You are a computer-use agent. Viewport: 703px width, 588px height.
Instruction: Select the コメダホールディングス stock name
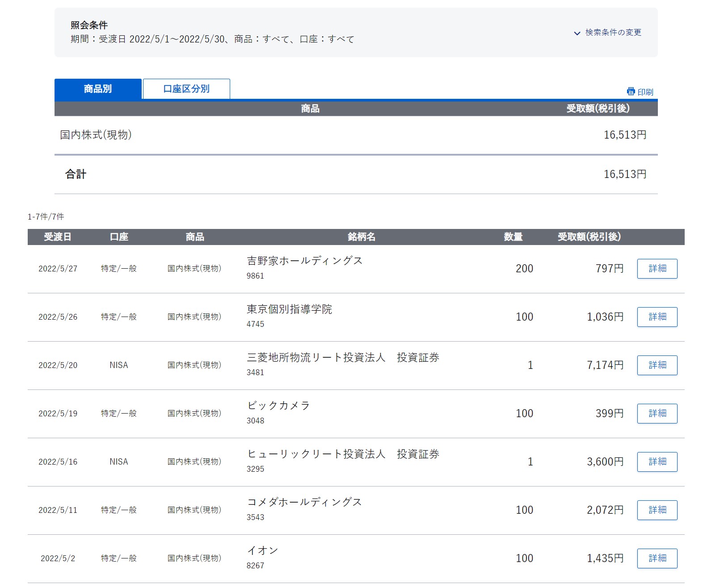tap(304, 502)
